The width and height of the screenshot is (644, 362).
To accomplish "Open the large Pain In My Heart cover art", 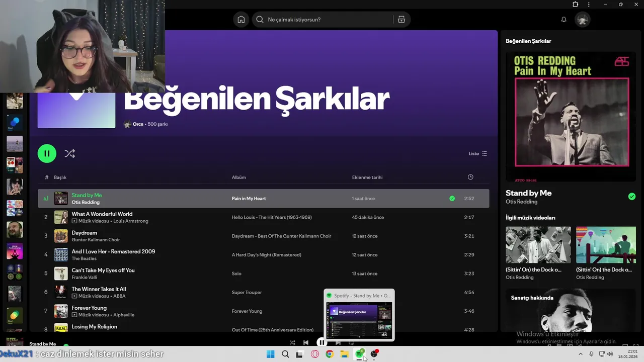I will tap(571, 117).
